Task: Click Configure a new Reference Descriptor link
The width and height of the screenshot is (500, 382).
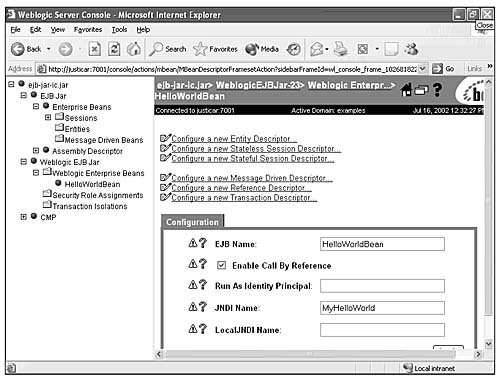Action: click(241, 188)
